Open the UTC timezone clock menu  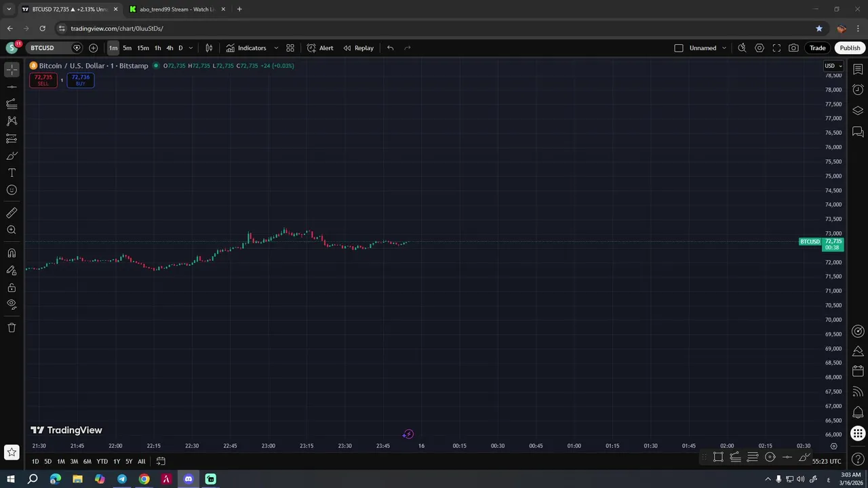click(827, 462)
